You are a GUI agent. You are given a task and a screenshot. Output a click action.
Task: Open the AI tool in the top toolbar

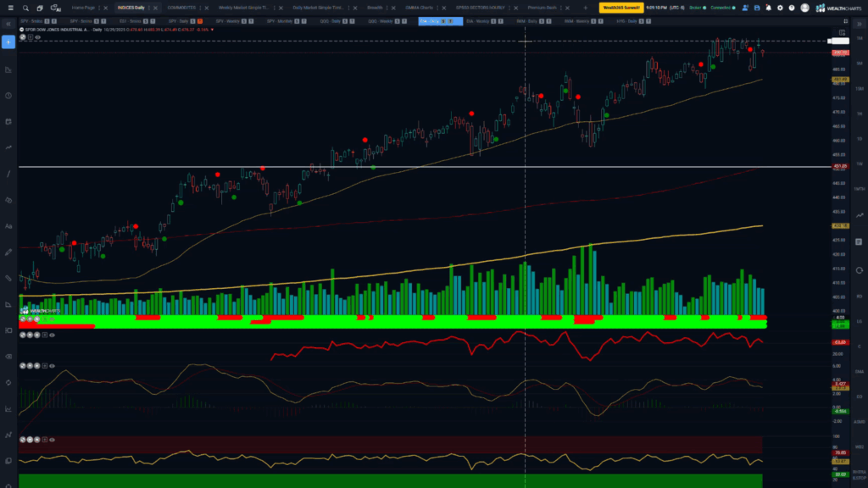[x=54, y=8]
